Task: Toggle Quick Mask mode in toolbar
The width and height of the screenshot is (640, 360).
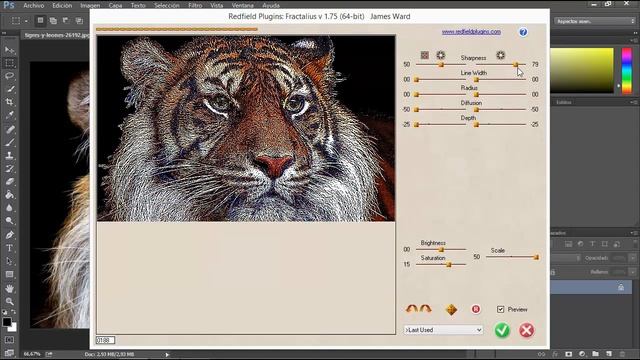Action: point(9,340)
